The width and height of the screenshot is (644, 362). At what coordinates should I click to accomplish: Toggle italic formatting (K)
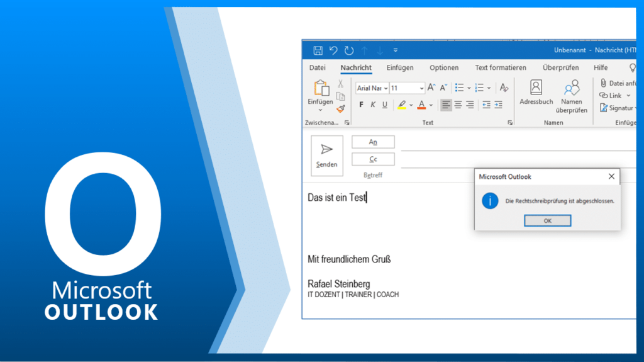pyautogui.click(x=373, y=105)
